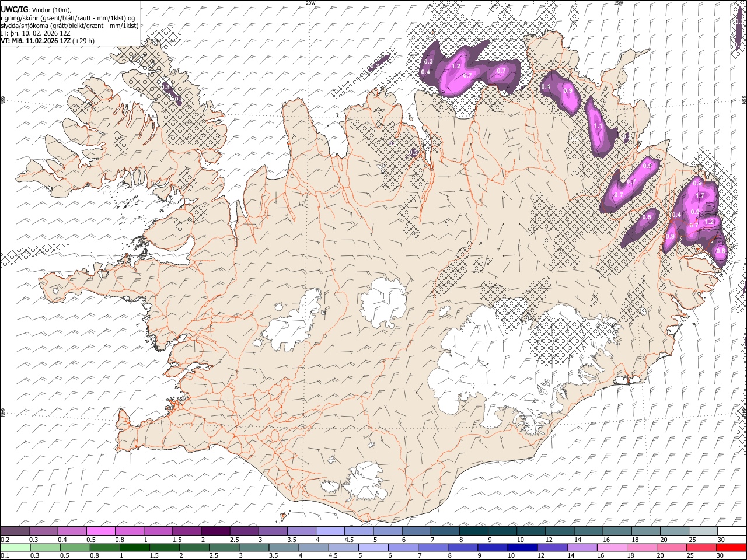Select the darkest purple swatch between 2 and 2.5
747x560 pixels.
[215, 531]
